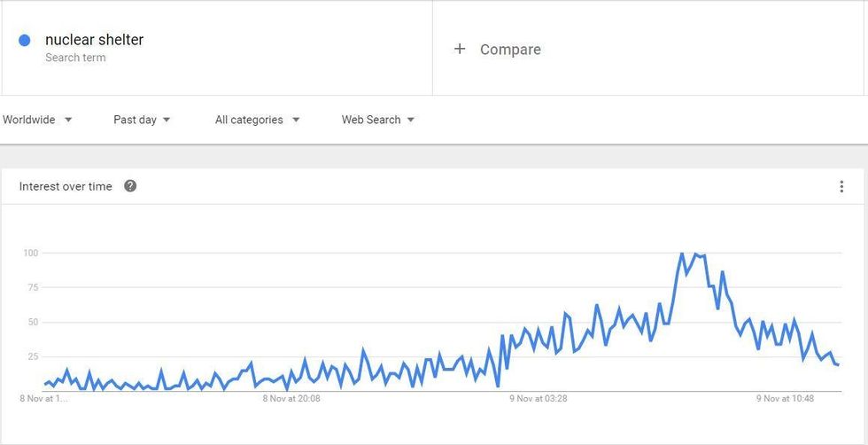
Task: Click the 9 Nov at 10:48 axis label
Action: [785, 398]
